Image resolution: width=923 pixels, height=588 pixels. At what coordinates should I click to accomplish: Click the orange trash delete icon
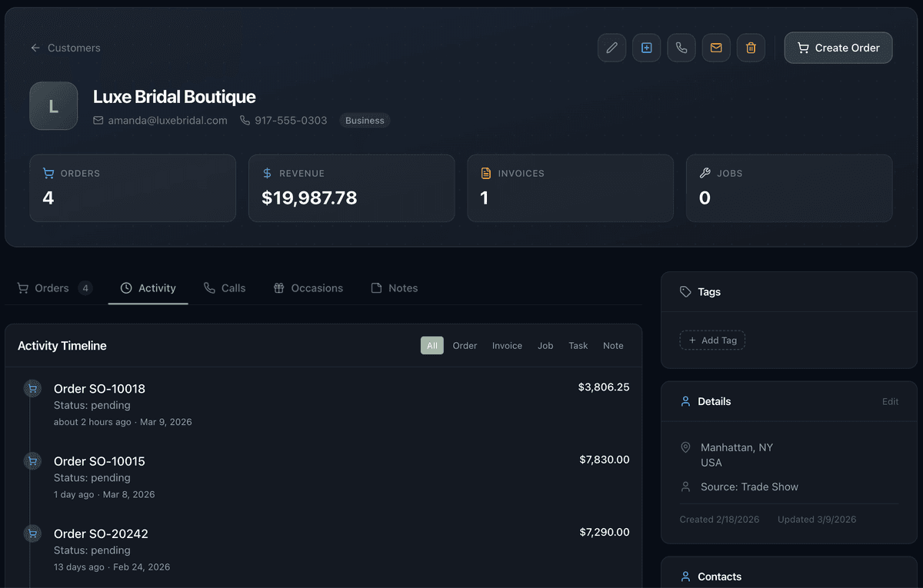751,48
